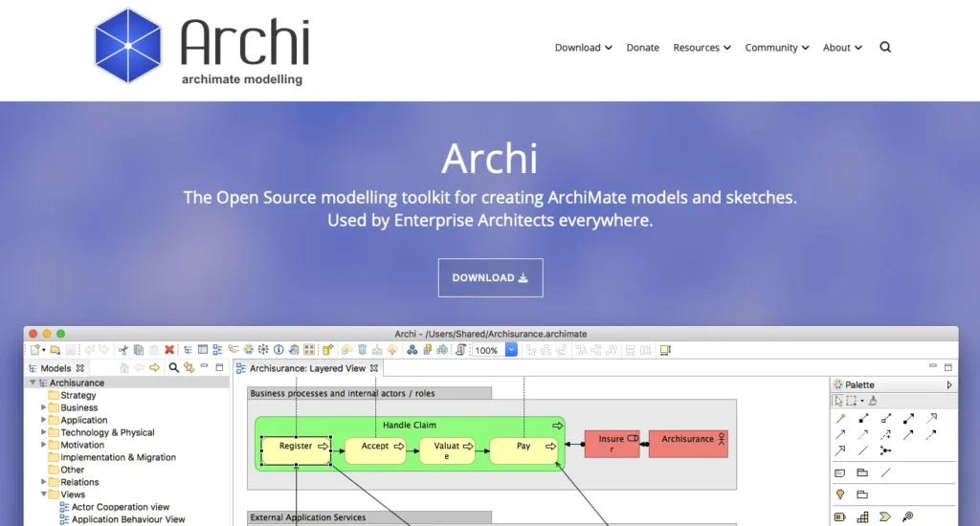The image size is (980, 526).
Task: Select the Resource icon in Palette
Action: click(x=840, y=516)
